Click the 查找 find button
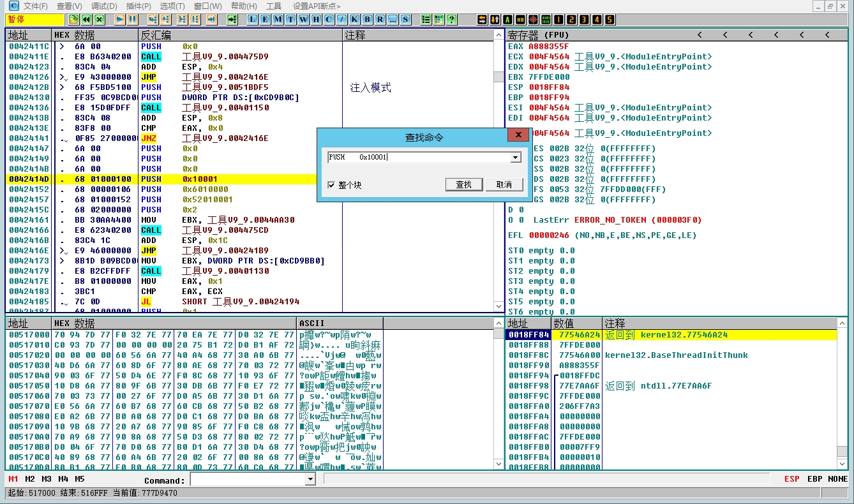Image resolution: width=854 pixels, height=504 pixels. pyautogui.click(x=463, y=184)
